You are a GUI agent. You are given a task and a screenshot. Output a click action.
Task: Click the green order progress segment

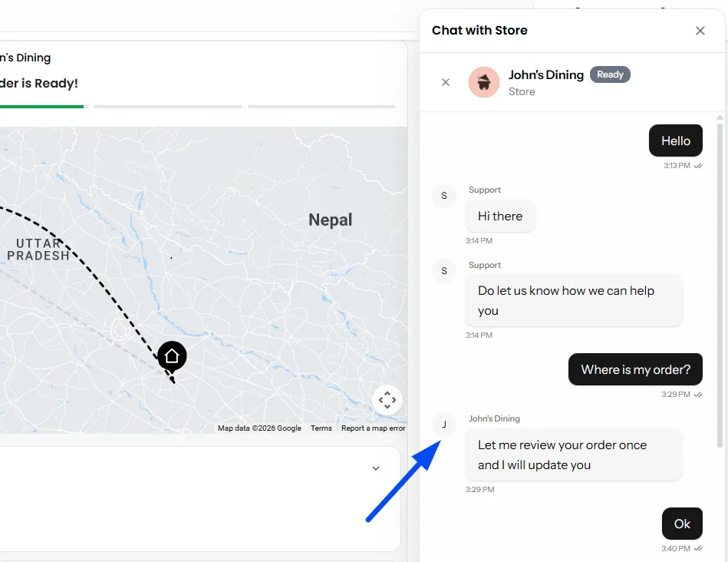point(41,107)
